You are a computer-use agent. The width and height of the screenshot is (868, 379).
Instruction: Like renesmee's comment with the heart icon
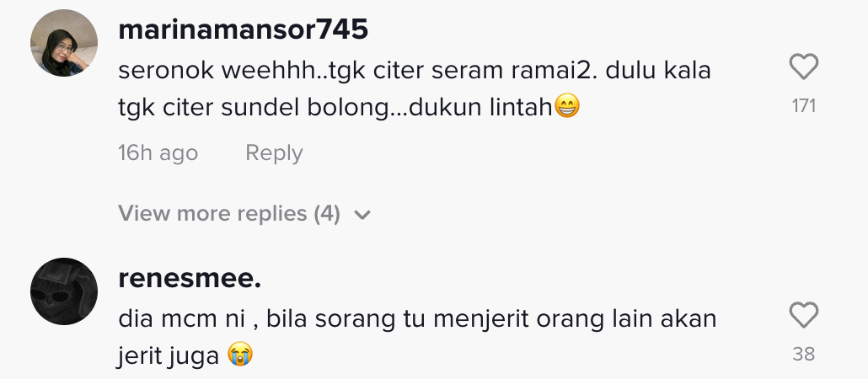803,315
